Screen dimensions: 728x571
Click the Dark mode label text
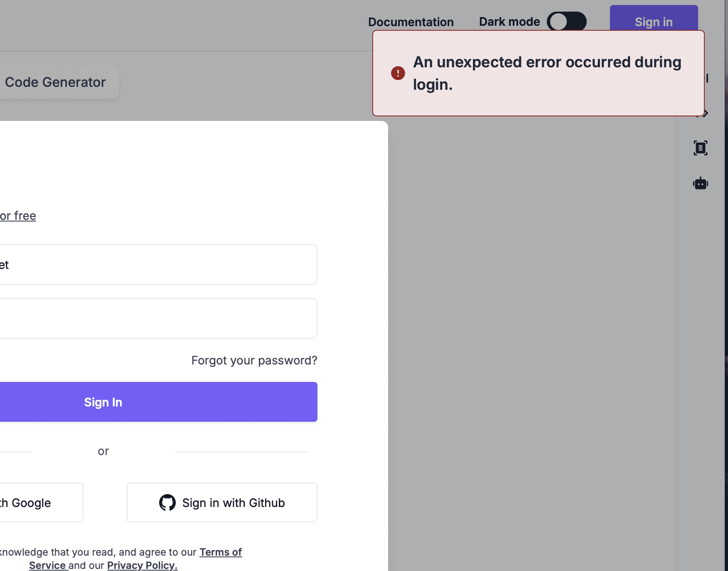(509, 22)
